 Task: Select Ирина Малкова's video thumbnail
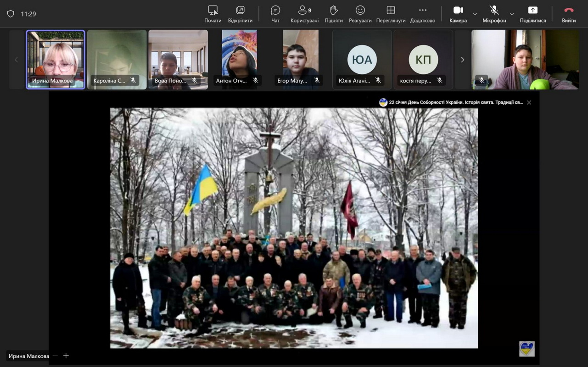tap(56, 59)
